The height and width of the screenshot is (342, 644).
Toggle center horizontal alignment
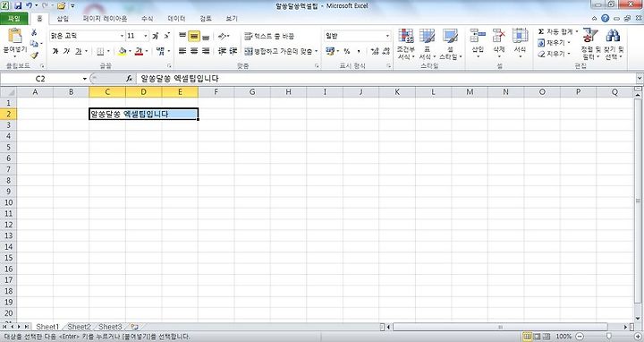pos(194,51)
